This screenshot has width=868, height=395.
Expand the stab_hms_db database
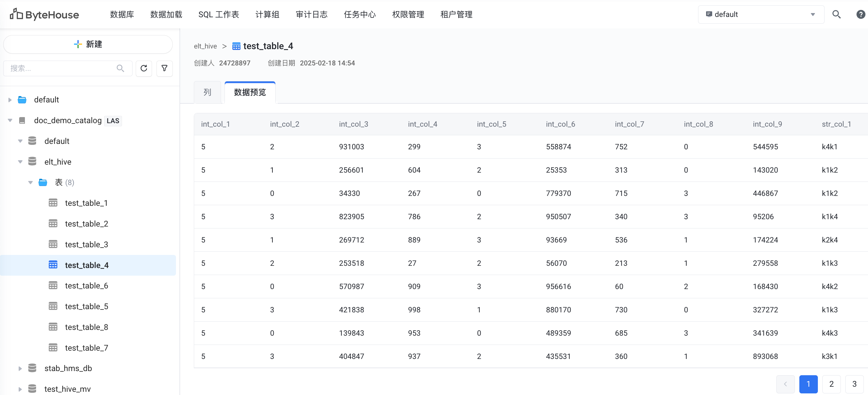[20, 369]
